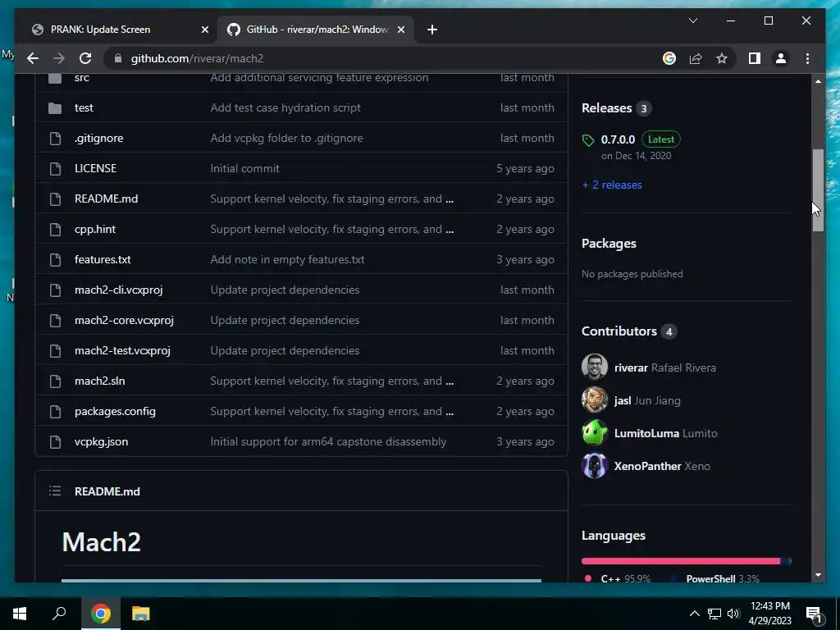Open the vcpkg.json file
The image size is (840, 630).
pos(101,442)
